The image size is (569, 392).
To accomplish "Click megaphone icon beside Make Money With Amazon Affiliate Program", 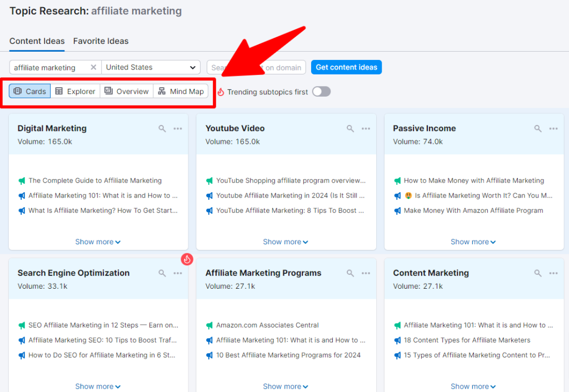I will (x=397, y=210).
